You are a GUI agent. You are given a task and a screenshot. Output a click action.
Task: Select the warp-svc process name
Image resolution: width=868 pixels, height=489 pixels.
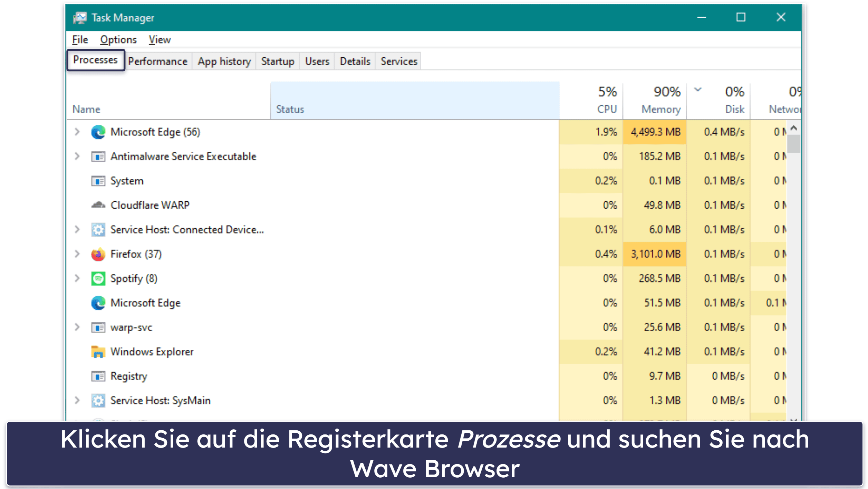131,327
